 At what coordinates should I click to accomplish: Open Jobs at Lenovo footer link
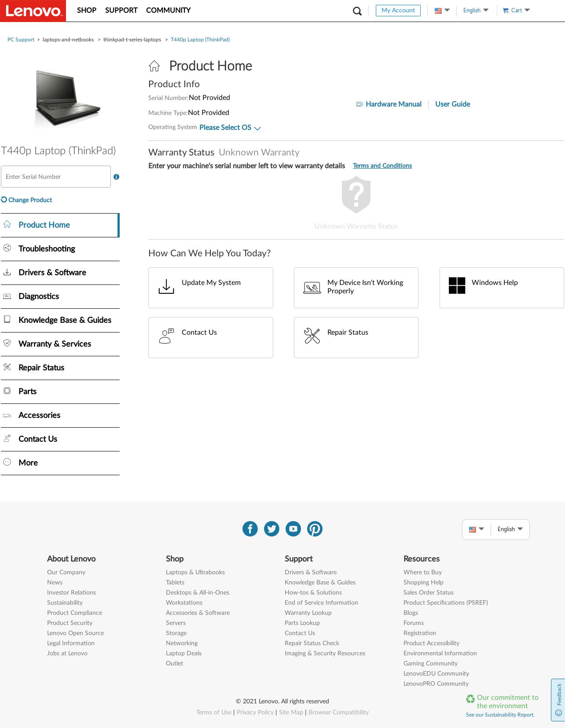pyautogui.click(x=67, y=653)
